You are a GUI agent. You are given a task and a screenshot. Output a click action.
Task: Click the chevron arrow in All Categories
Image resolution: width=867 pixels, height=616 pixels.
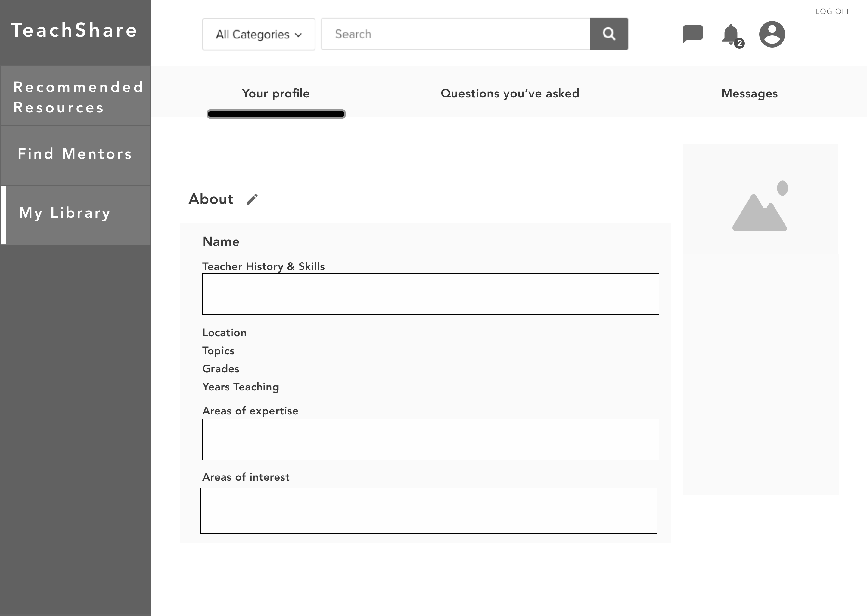298,35
